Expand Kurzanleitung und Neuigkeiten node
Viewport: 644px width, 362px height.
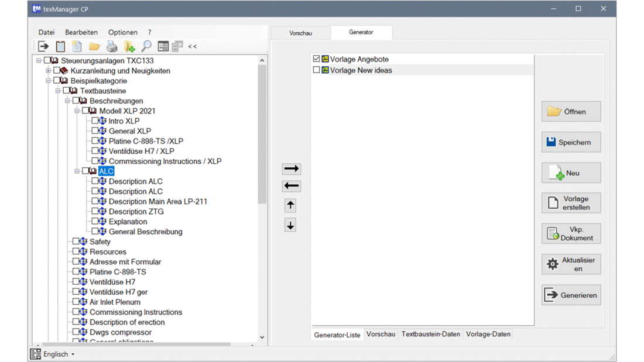[x=49, y=70]
